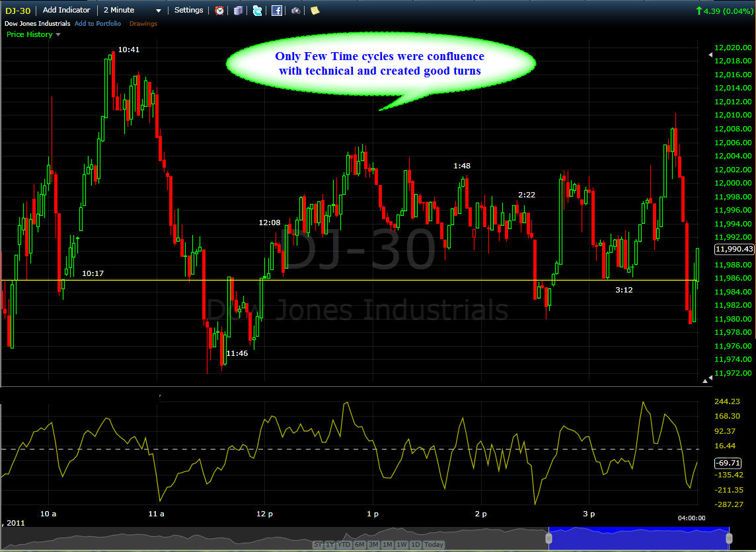
Task: Grab the left handle of range selector
Action: pyautogui.click(x=548, y=538)
